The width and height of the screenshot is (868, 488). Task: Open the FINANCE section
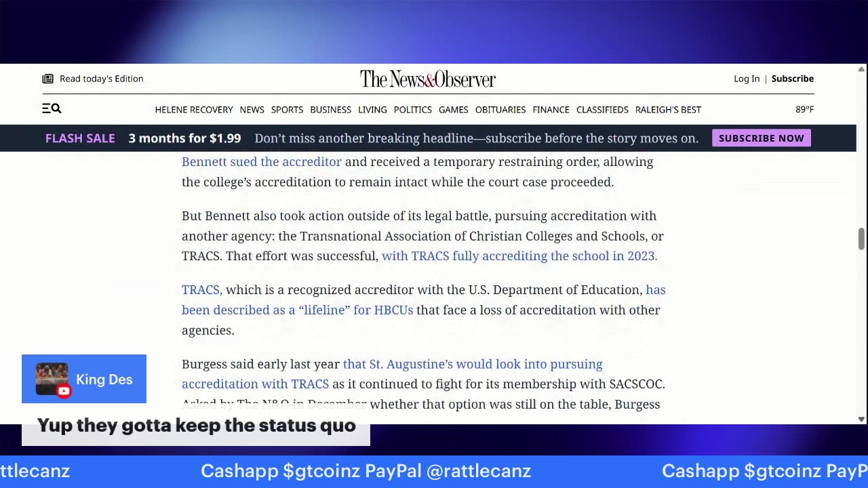click(551, 109)
